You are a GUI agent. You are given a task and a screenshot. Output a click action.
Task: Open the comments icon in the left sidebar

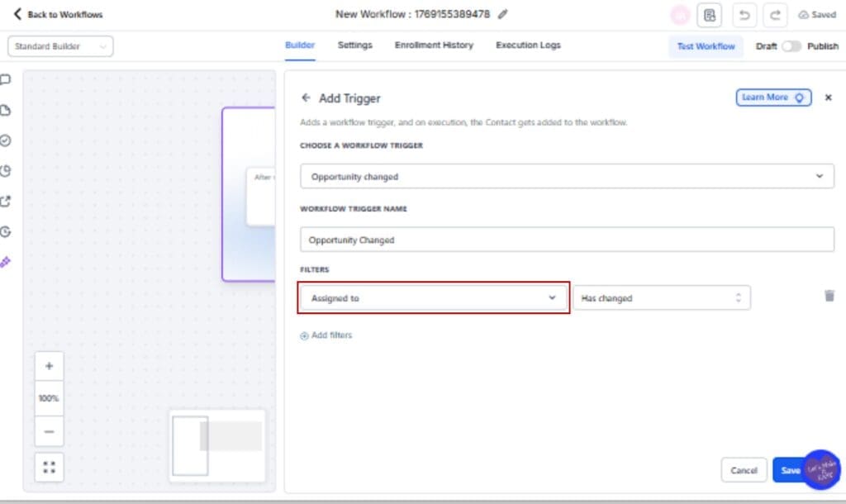[x=7, y=78]
